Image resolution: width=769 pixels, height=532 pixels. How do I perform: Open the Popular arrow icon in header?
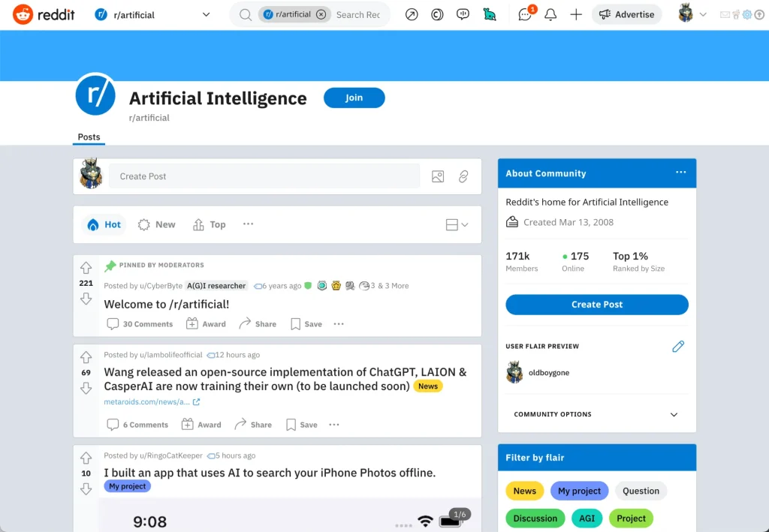412,15
